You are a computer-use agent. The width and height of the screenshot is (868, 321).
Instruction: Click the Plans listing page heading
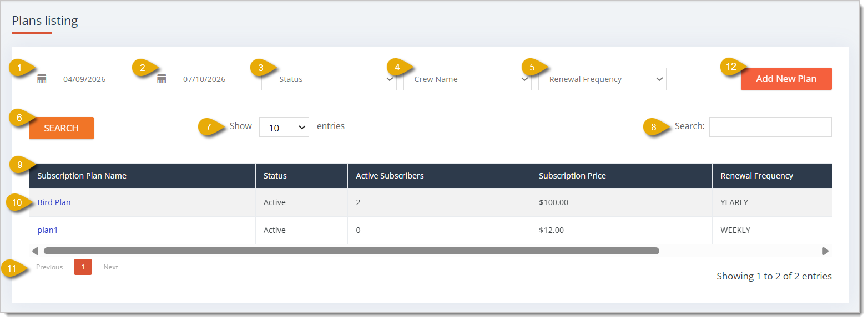click(45, 21)
